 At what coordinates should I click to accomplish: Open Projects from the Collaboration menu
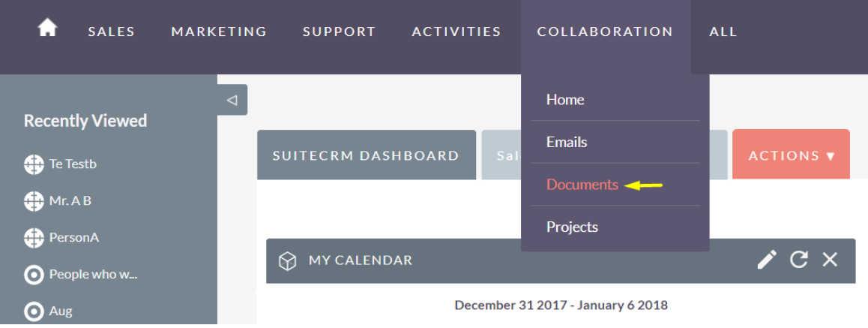click(x=572, y=227)
